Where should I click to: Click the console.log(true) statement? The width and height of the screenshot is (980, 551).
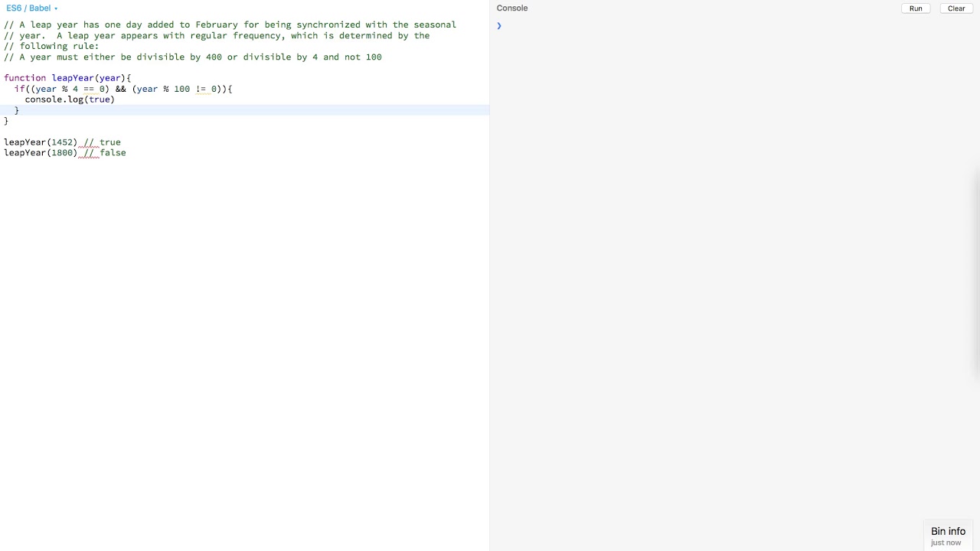[x=70, y=99]
